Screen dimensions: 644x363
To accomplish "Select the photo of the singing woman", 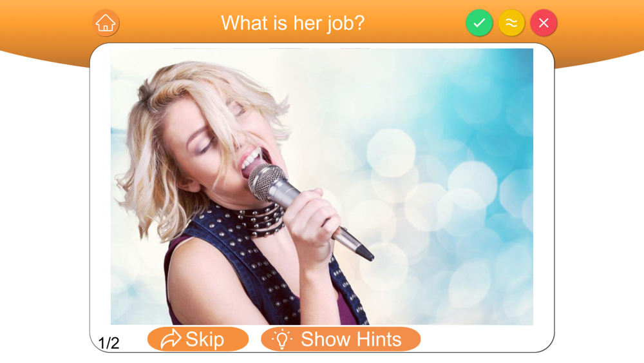I will point(322,186).
